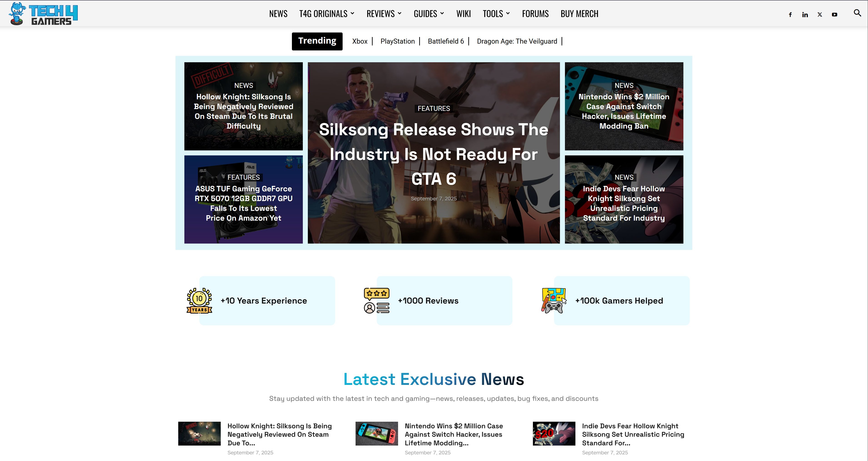Click FEATURES tag on the ASUS tile

coord(243,177)
